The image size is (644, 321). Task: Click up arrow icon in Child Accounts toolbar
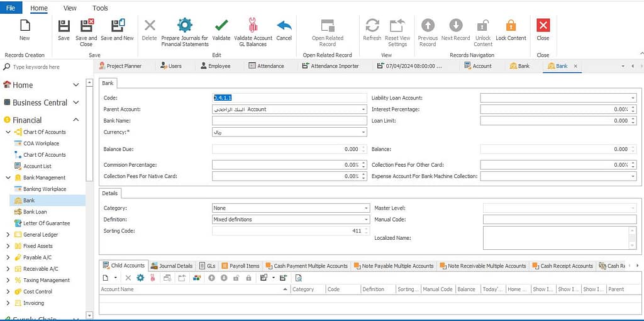coord(211,278)
